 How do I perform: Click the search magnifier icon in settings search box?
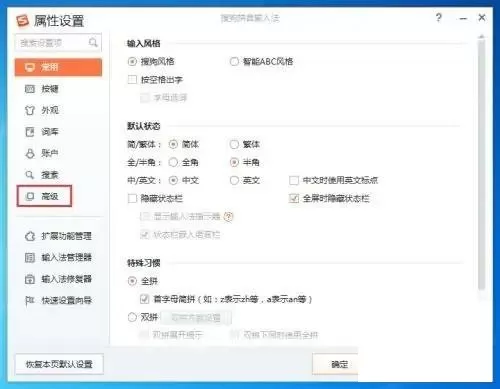93,42
